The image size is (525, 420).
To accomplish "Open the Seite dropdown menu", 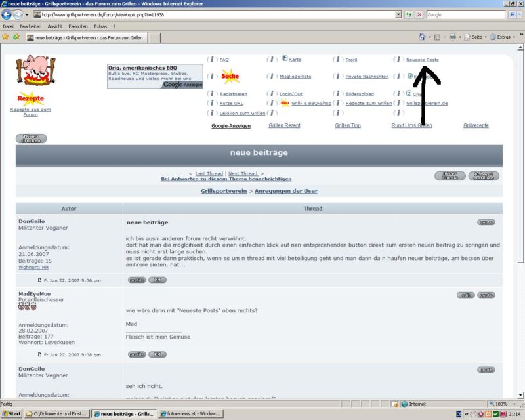I will click(474, 37).
